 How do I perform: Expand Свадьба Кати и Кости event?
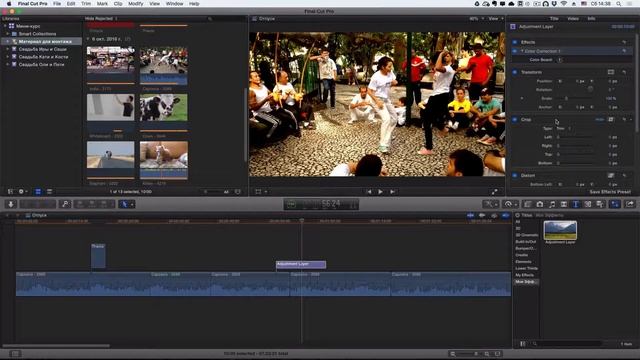pyautogui.click(x=7, y=57)
